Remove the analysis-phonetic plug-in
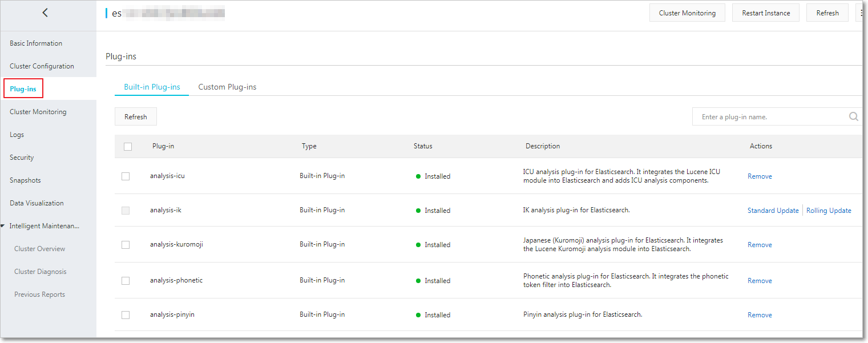 760,281
